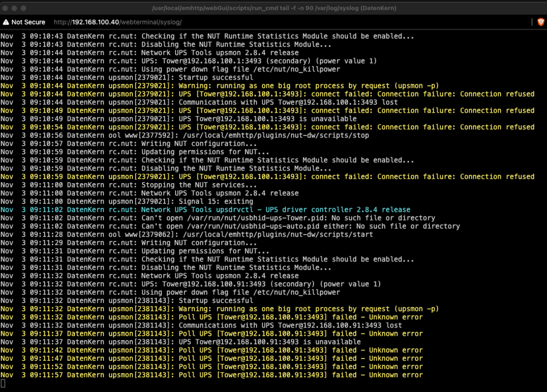Click line containing 'nut-dw/scripts/start'
Screen dimensions: 547x392
coord(187,235)
